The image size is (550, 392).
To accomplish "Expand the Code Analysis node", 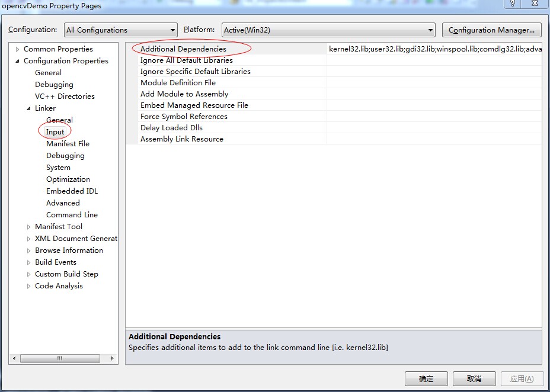I will [x=29, y=286].
